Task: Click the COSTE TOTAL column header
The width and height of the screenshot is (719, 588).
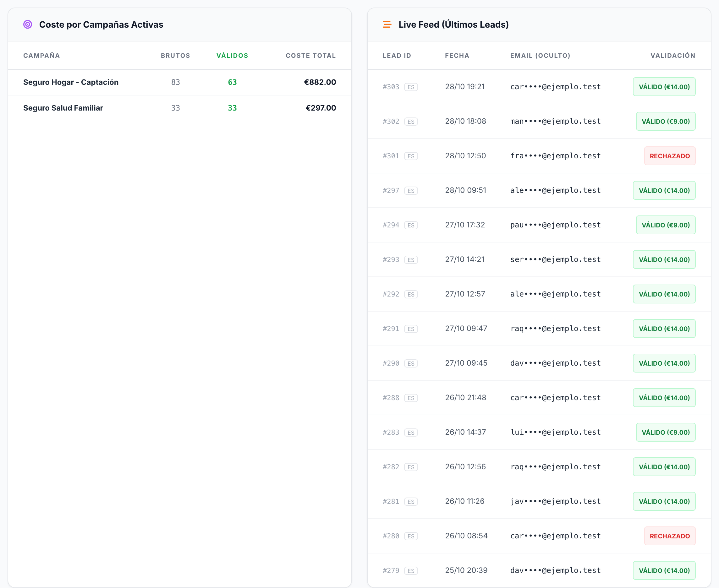Action: pyautogui.click(x=311, y=56)
